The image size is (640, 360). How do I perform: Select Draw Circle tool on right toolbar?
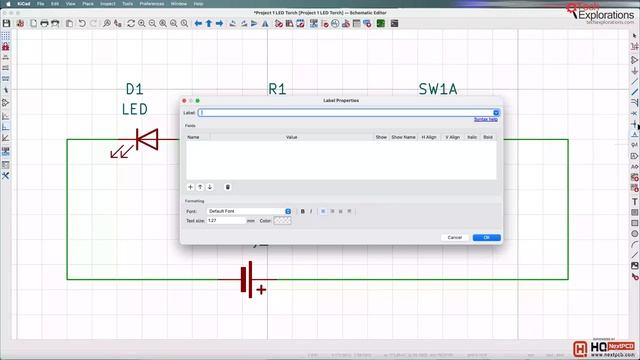[635, 234]
